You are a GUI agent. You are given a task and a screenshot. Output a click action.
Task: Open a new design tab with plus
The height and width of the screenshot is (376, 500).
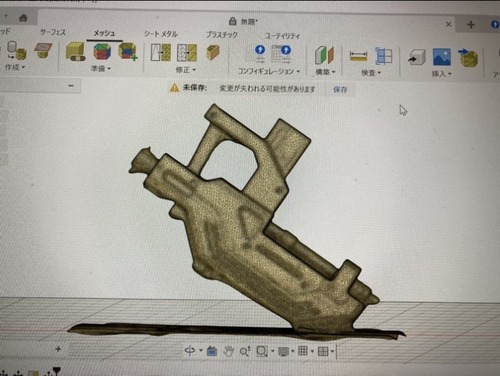(x=471, y=25)
